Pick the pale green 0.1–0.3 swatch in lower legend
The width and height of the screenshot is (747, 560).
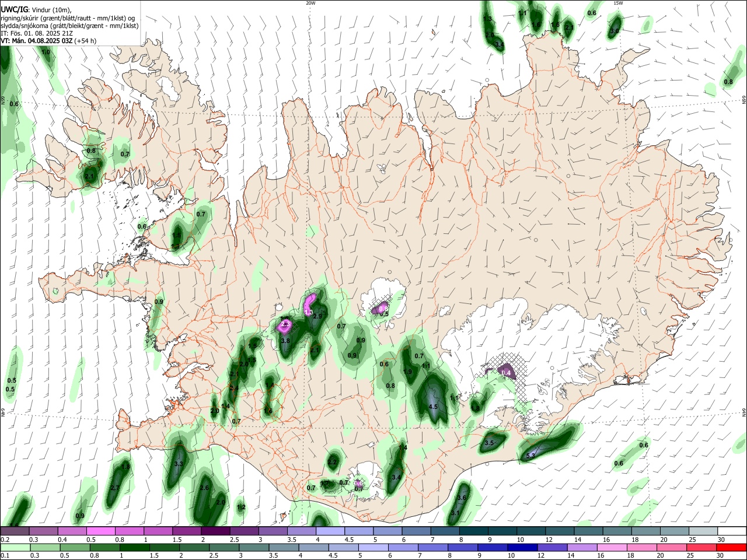coord(15,548)
